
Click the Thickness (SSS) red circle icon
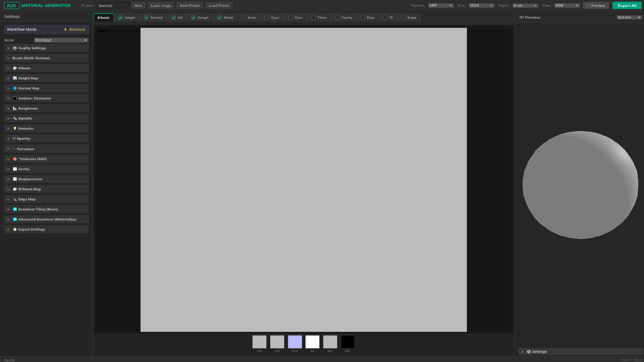point(15,159)
